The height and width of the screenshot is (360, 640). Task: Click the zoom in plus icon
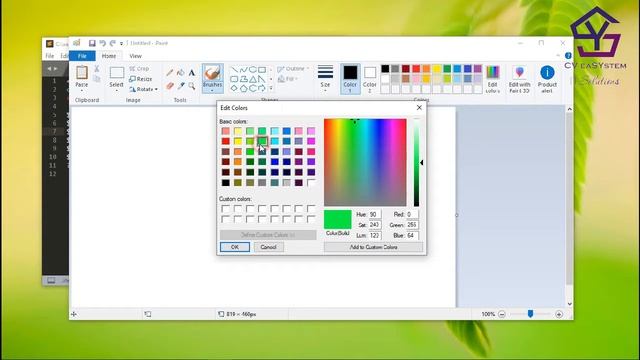click(559, 314)
